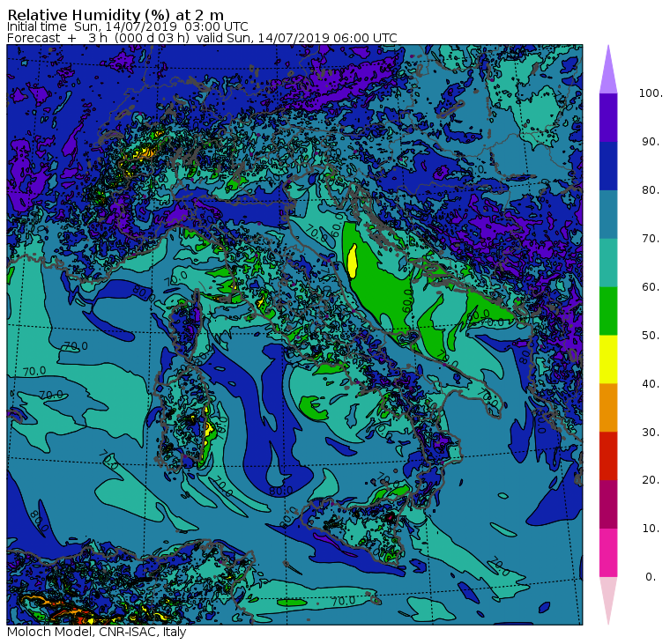Click the '30.' colorbar label
670x644 pixels.
pos(651,432)
